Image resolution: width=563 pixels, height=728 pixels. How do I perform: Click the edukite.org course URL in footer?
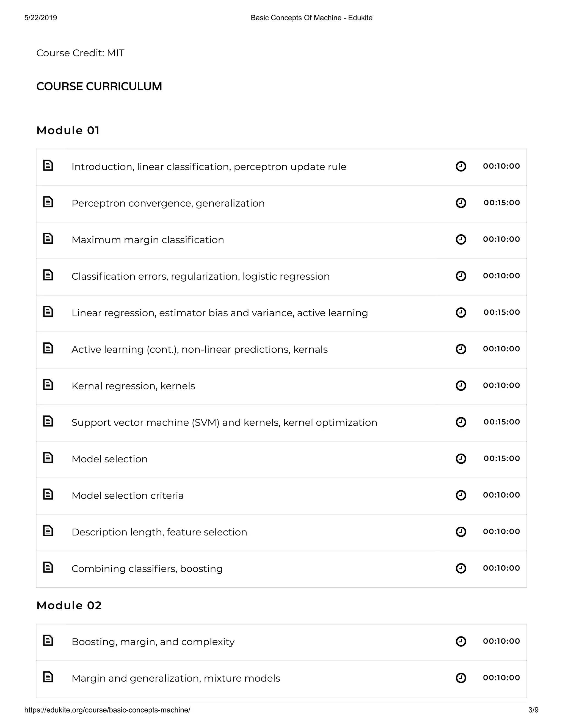(x=107, y=710)
